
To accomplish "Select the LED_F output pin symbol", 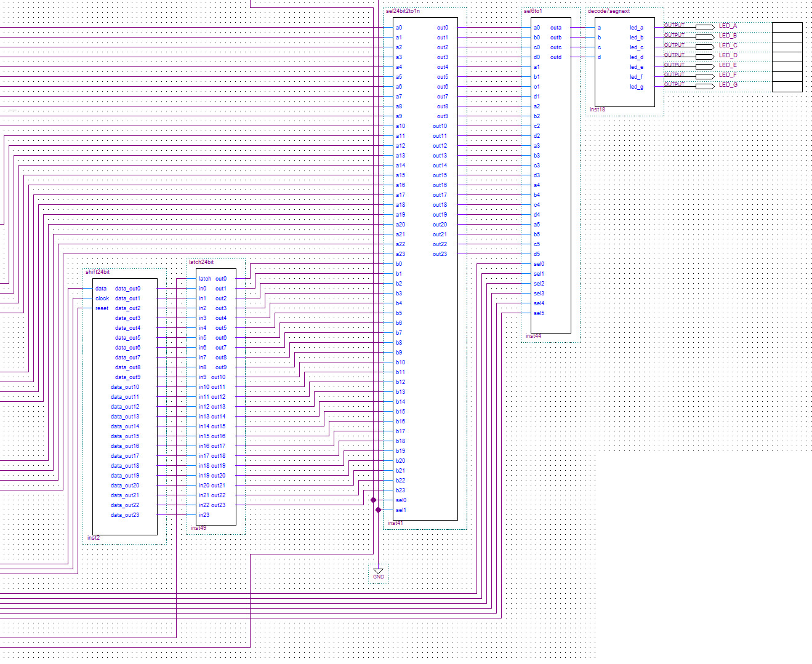I will [x=704, y=76].
